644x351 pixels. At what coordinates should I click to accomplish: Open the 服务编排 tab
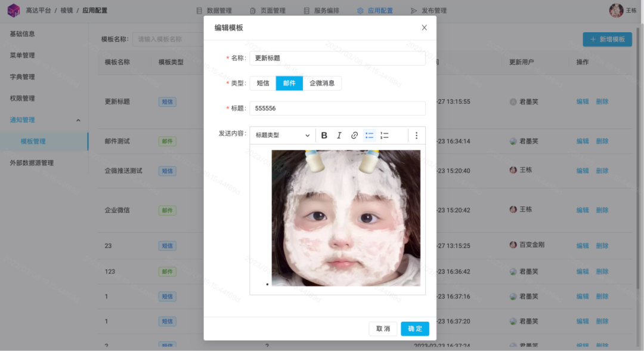(321, 11)
